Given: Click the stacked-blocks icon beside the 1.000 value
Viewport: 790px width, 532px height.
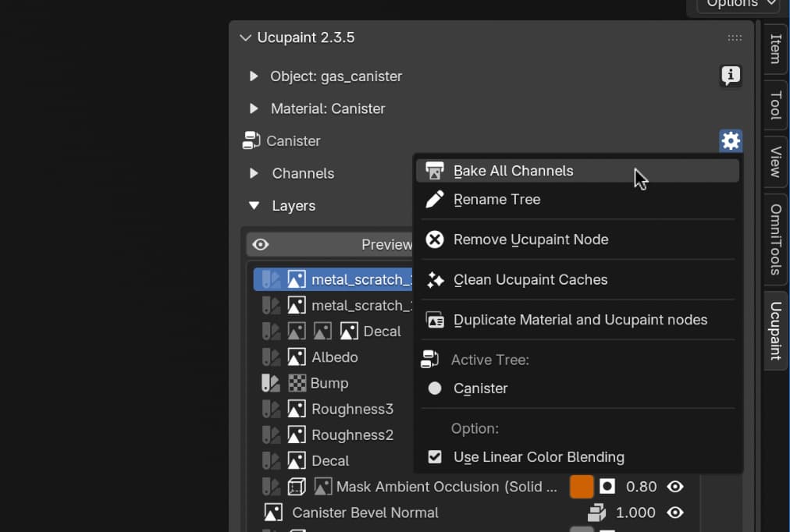Looking at the screenshot, I should [x=597, y=512].
